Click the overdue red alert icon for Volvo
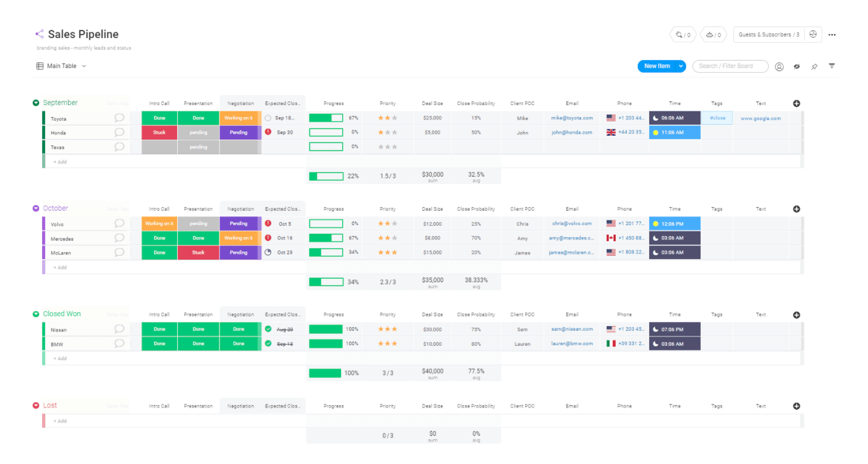868x464 pixels. pos(268,223)
